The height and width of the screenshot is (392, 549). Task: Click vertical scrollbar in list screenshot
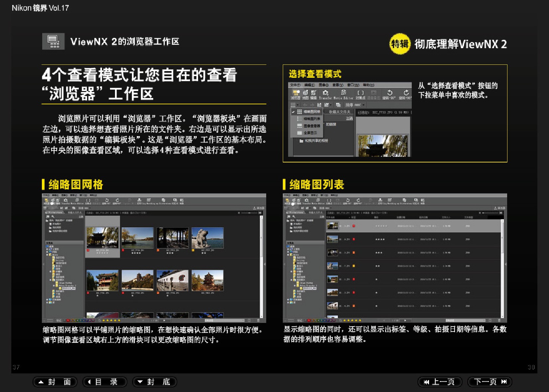pos(502,268)
